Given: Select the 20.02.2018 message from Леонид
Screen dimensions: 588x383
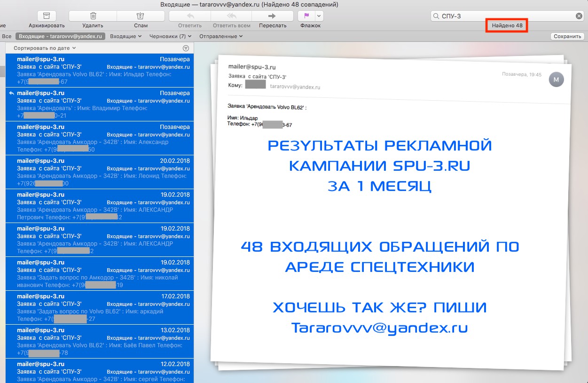Looking at the screenshot, I should tap(99, 172).
